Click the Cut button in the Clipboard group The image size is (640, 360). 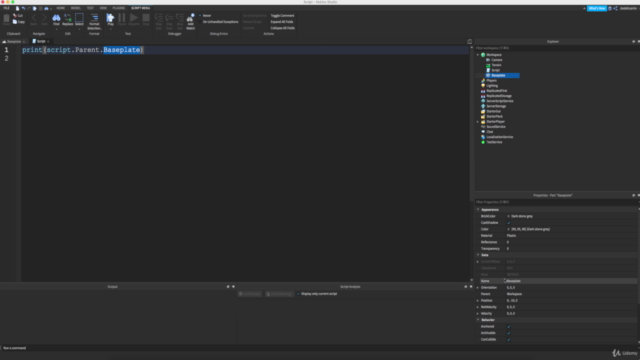(18, 16)
